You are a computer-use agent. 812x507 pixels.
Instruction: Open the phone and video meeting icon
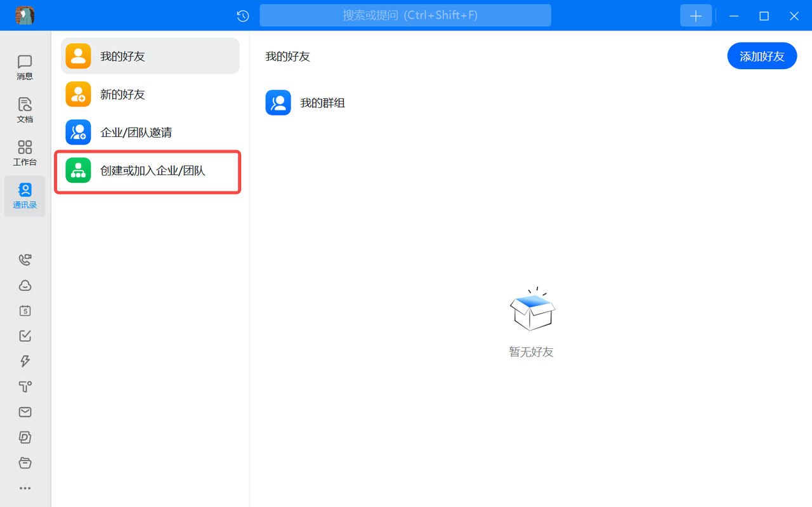pos(25,260)
